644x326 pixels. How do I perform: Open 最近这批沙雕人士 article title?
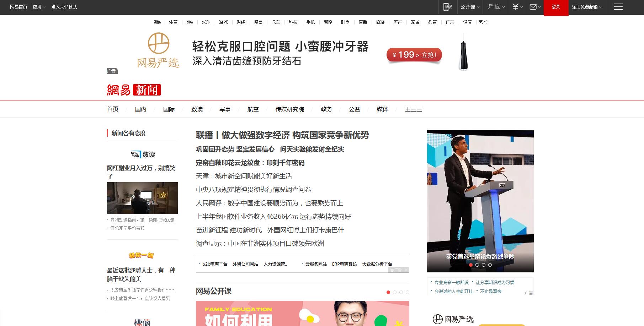[x=141, y=275]
